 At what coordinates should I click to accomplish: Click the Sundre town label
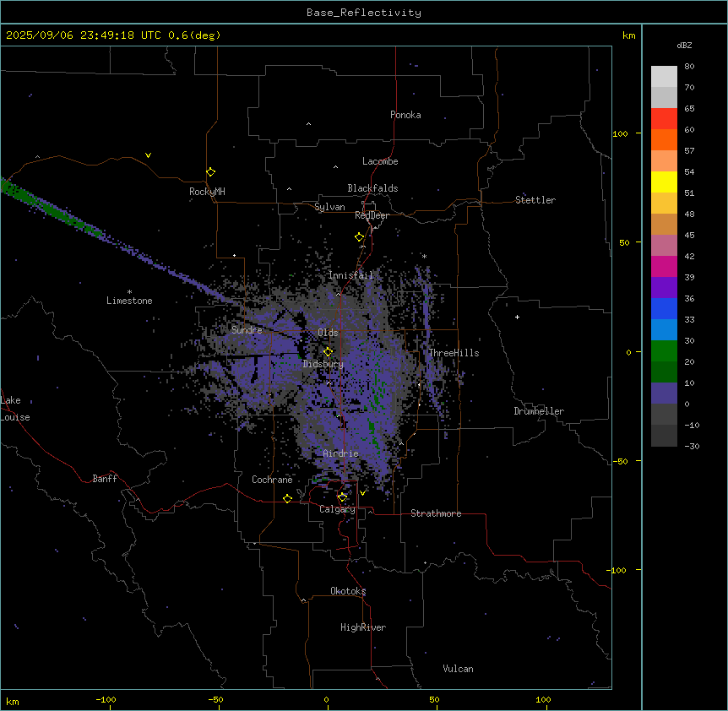247,330
